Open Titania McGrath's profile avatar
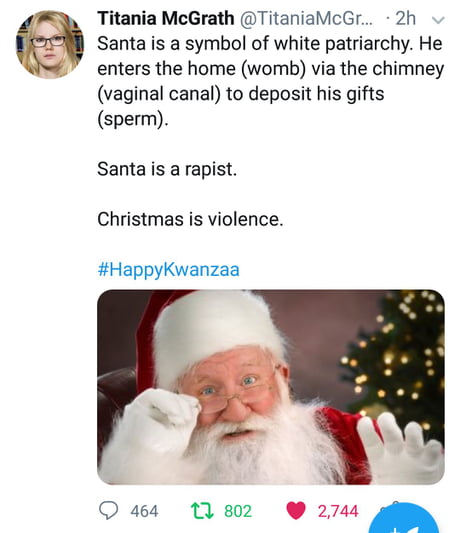 coord(50,45)
